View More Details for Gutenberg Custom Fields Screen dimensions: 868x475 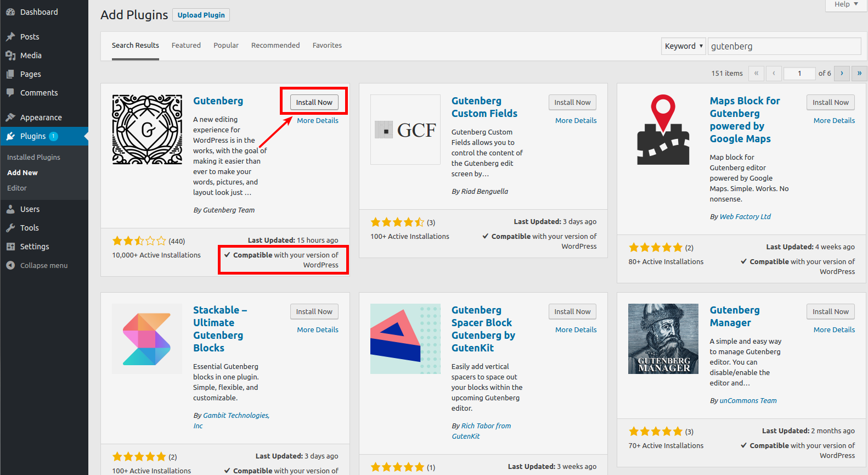(576, 120)
